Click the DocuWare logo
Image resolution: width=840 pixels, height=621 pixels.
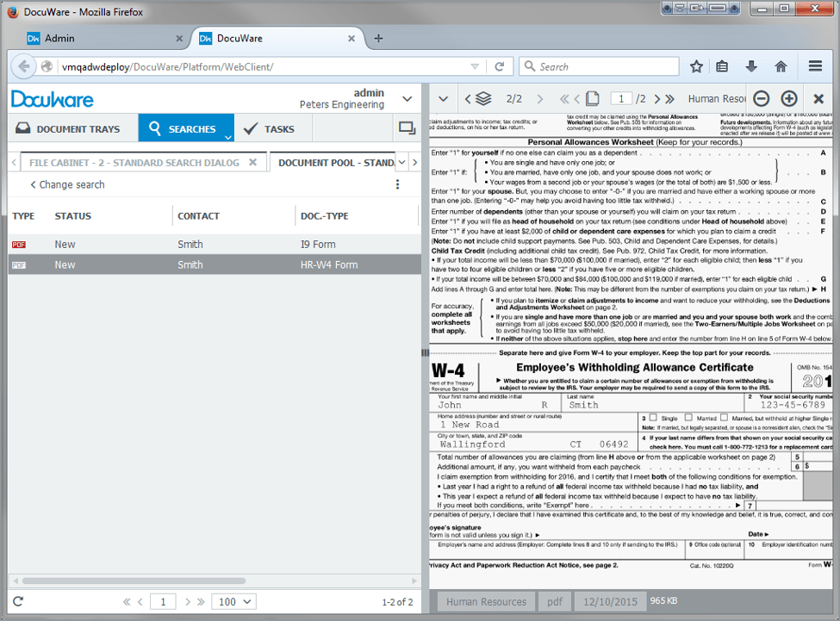tap(52, 98)
